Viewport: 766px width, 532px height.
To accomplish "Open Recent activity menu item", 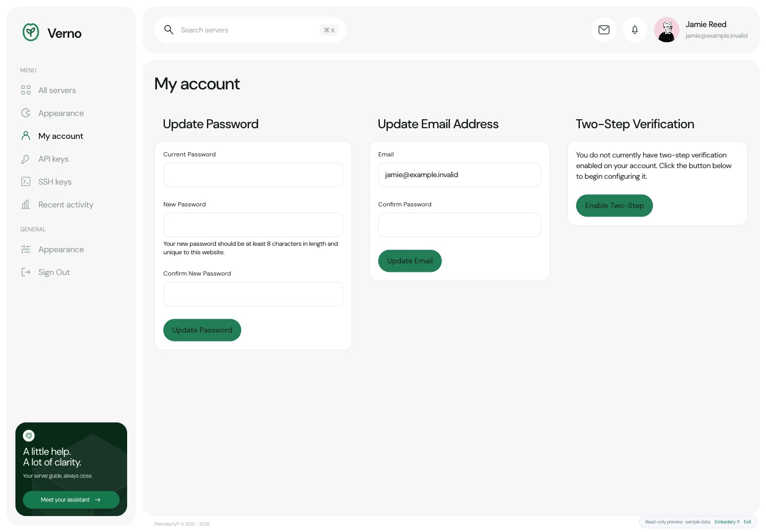I will 71,205.
